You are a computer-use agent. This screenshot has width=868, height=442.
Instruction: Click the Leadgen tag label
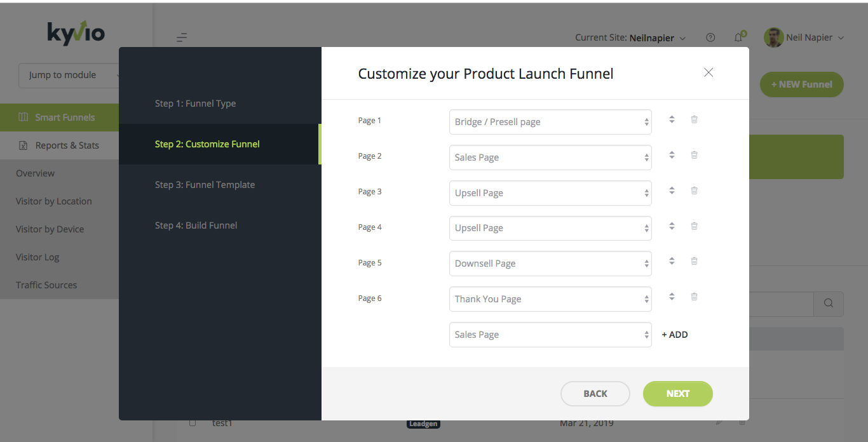click(x=423, y=424)
